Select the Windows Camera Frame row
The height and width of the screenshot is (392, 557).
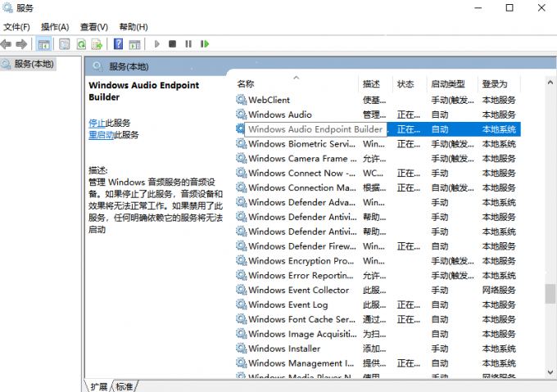[x=378, y=159]
